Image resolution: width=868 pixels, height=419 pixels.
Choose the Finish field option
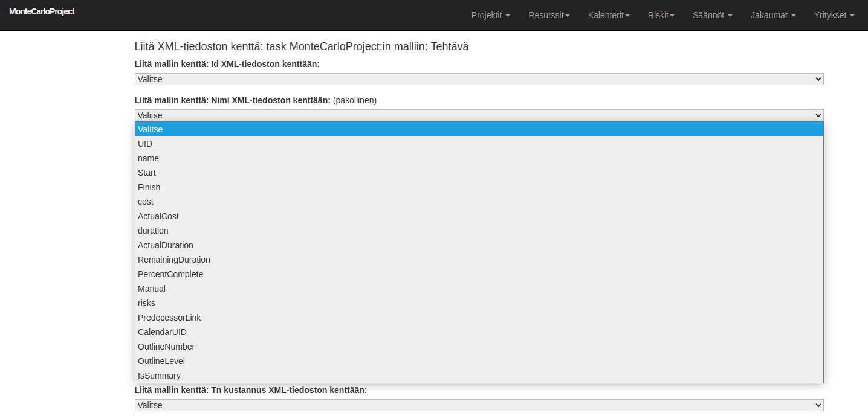149,187
